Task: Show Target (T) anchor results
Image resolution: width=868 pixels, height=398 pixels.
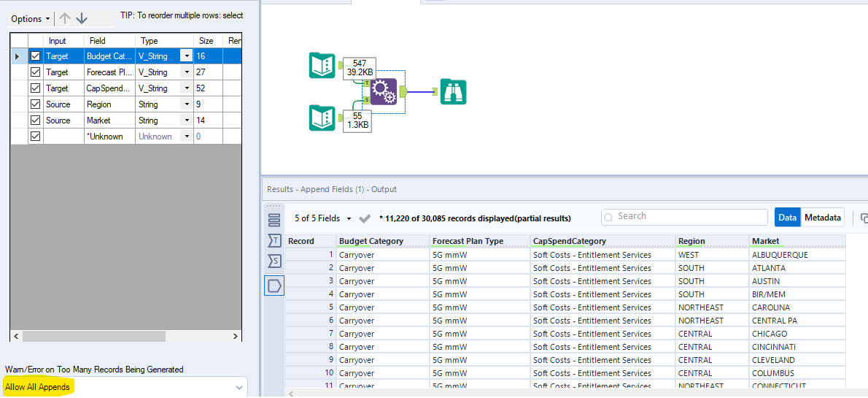Action: pos(274,240)
